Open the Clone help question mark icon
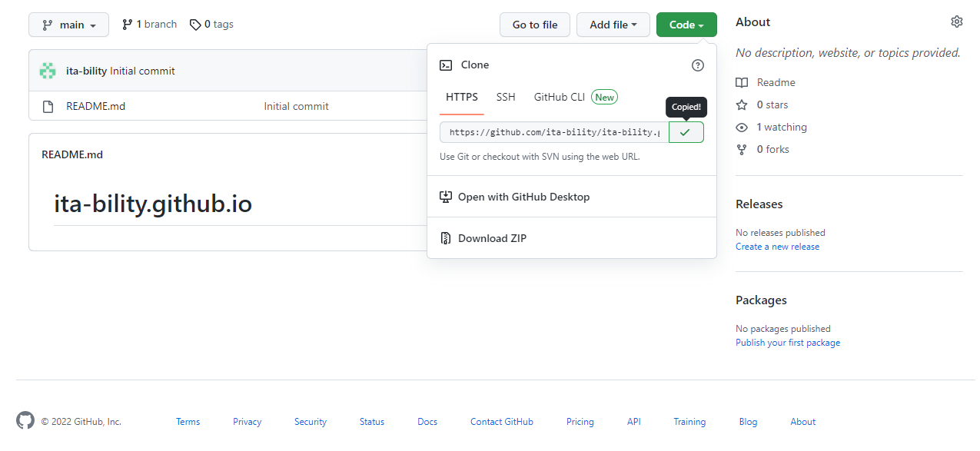Image resolution: width=980 pixels, height=451 pixels. coord(697,65)
